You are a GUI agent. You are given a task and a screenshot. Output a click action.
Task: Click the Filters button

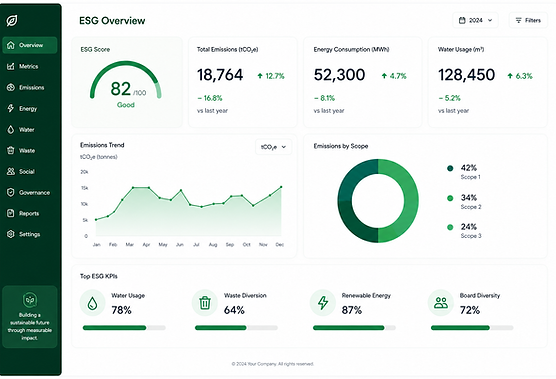528,20
